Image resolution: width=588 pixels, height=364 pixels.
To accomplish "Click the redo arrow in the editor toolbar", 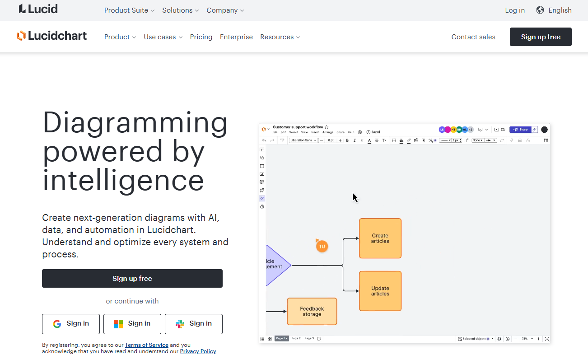I will (x=272, y=140).
